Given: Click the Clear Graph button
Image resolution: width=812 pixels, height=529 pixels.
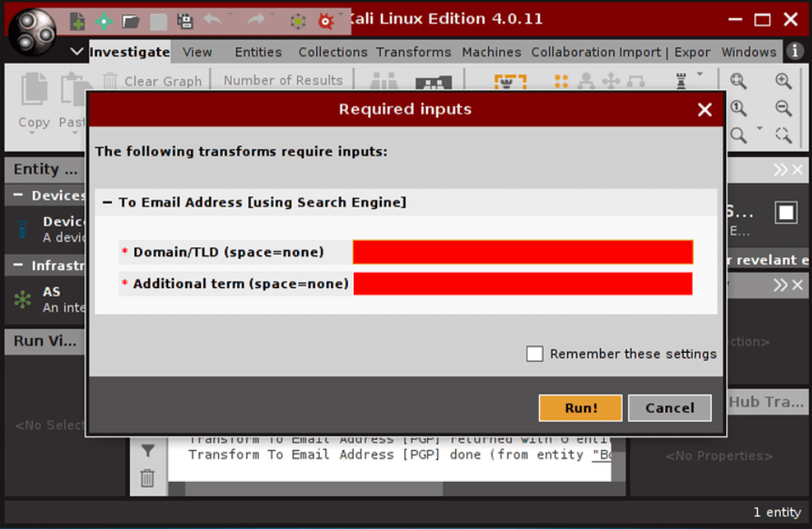Looking at the screenshot, I should [x=163, y=81].
